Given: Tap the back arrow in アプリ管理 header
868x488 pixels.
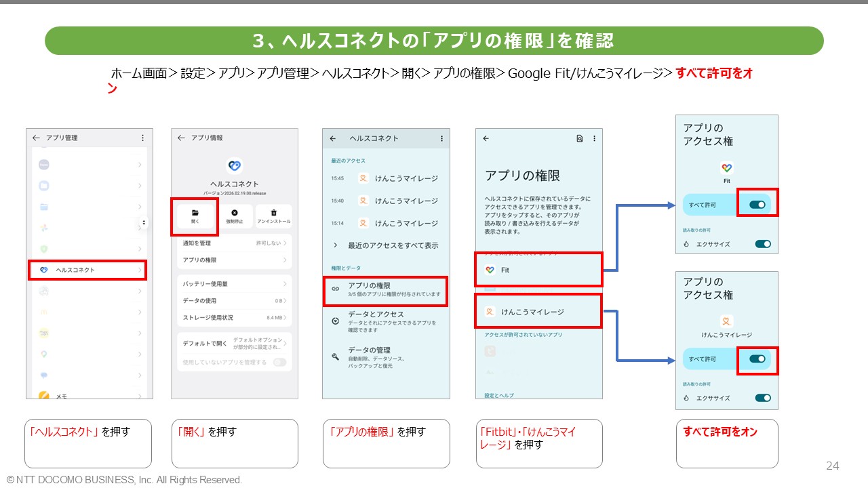Looking at the screenshot, I should [36, 138].
